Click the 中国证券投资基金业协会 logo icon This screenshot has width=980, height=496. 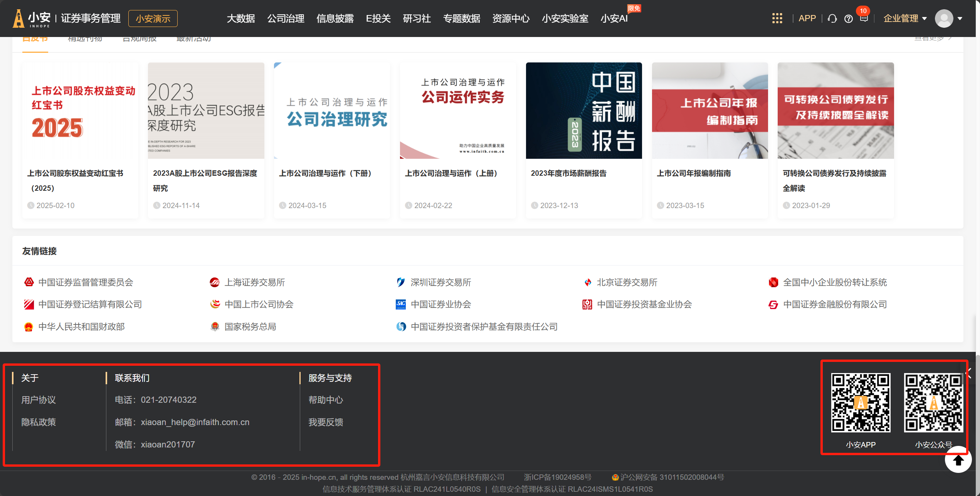587,304
